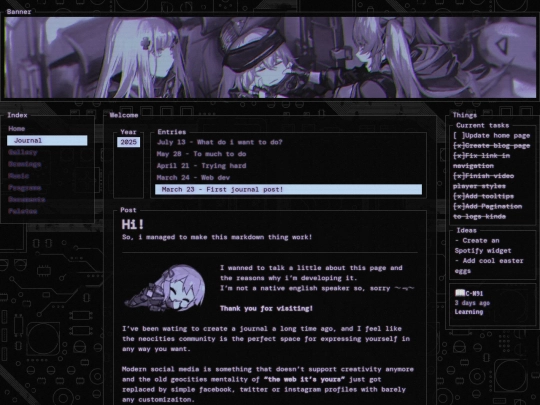Open the Home link in Index

[17, 129]
